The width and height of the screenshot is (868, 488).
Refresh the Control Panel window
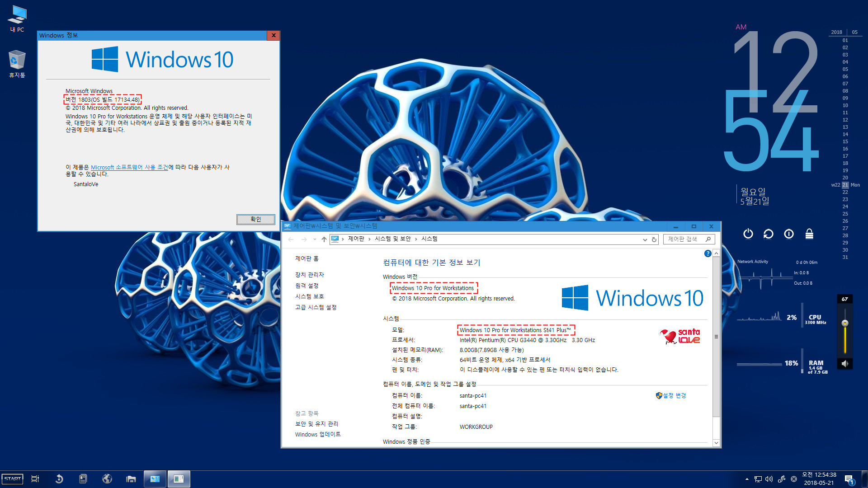coord(654,239)
